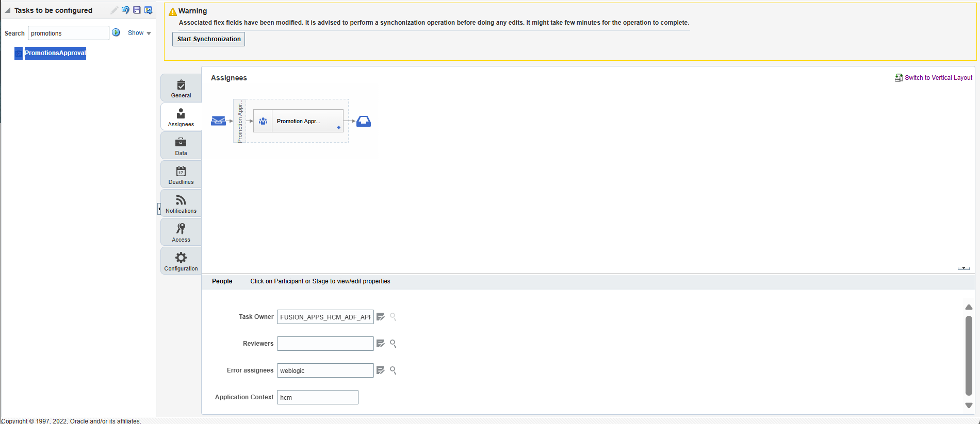The height and width of the screenshot is (424, 980).
Task: Click the warning triangle icon
Action: 173,12
